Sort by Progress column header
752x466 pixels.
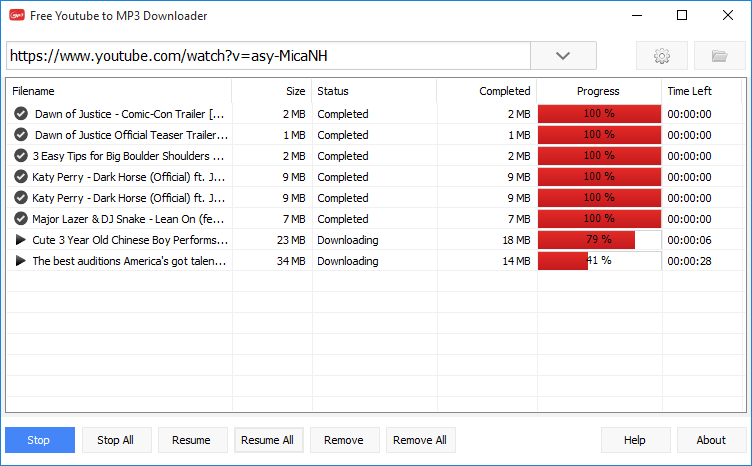coord(599,91)
